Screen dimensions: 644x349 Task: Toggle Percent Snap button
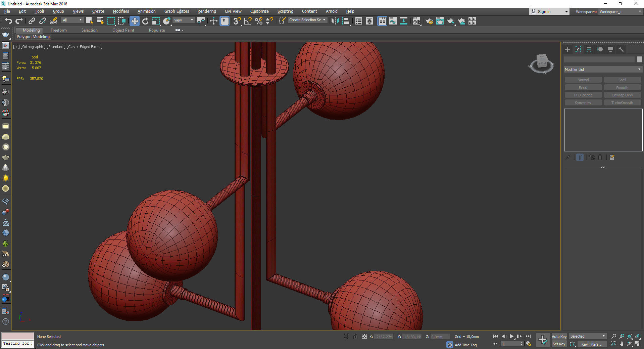pyautogui.click(x=258, y=21)
